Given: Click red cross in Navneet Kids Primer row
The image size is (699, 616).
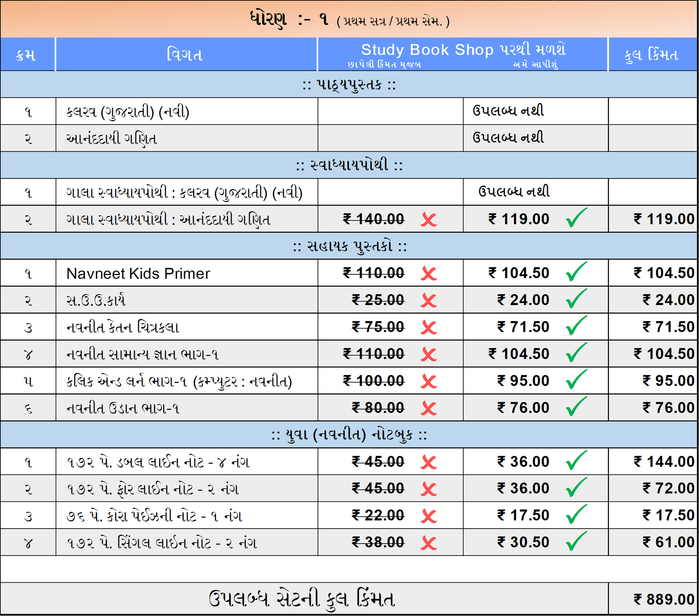Looking at the screenshot, I should (x=429, y=274).
